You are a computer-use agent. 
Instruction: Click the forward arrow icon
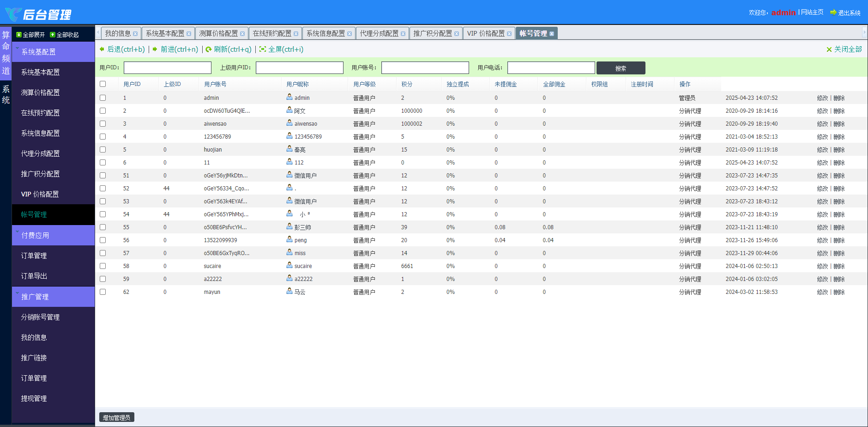click(x=155, y=49)
